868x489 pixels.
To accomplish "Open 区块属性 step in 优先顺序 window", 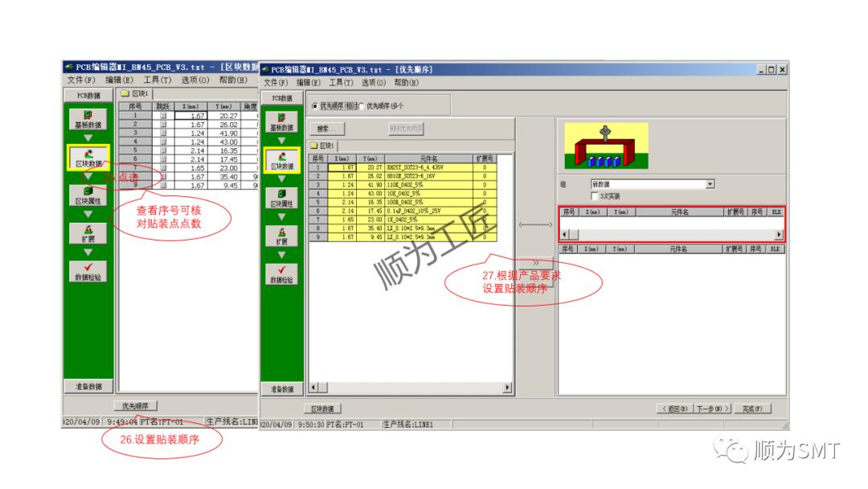I will pos(282,199).
